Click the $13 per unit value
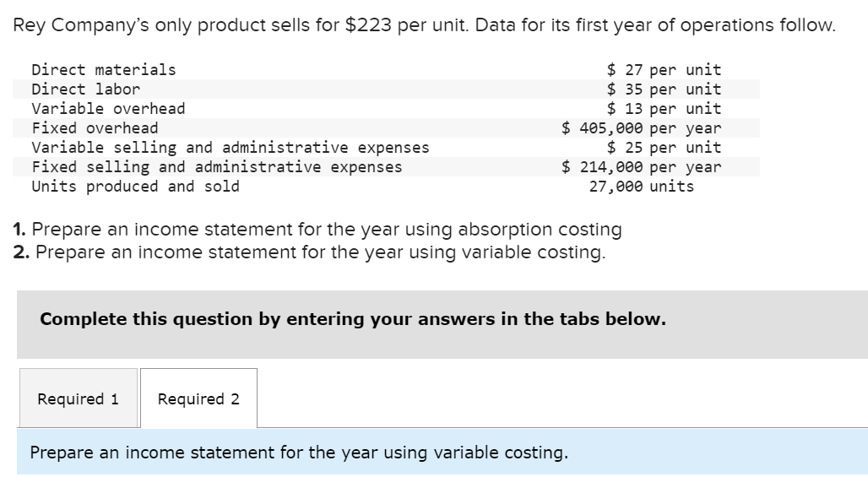The image size is (868, 477). click(664, 108)
